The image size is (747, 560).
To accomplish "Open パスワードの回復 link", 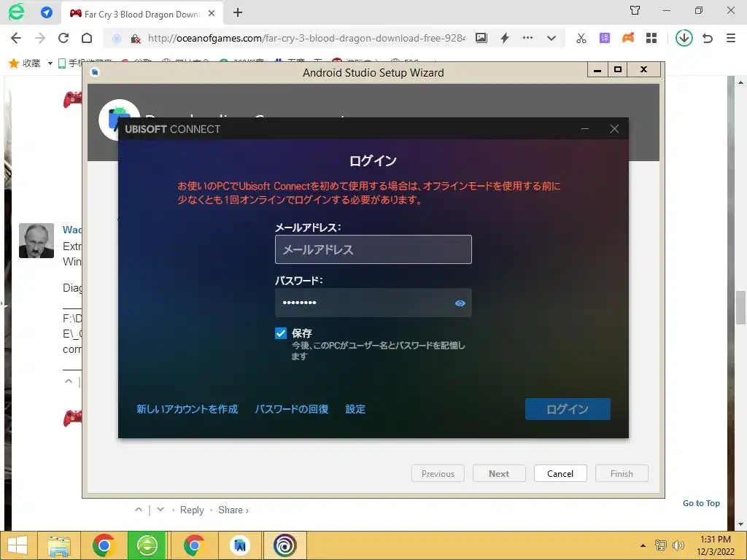I will point(291,409).
